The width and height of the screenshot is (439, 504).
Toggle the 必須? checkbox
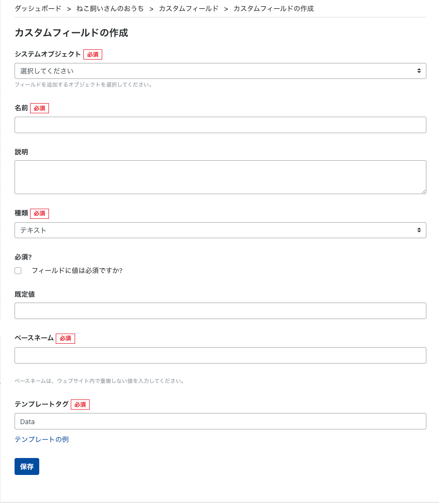tap(18, 271)
